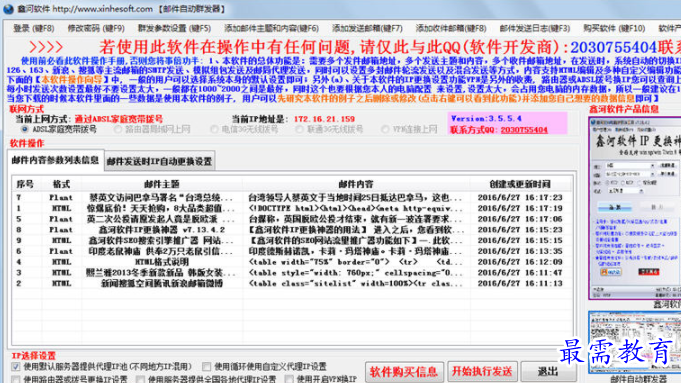The image size is (681, 383).
Task: Click the 开始执行发送 button
Action: coord(482,372)
